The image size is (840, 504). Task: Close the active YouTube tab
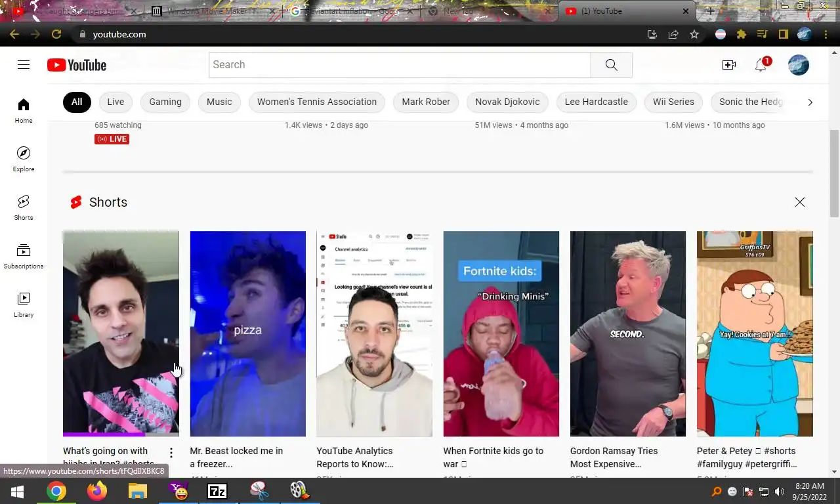pyautogui.click(x=686, y=11)
